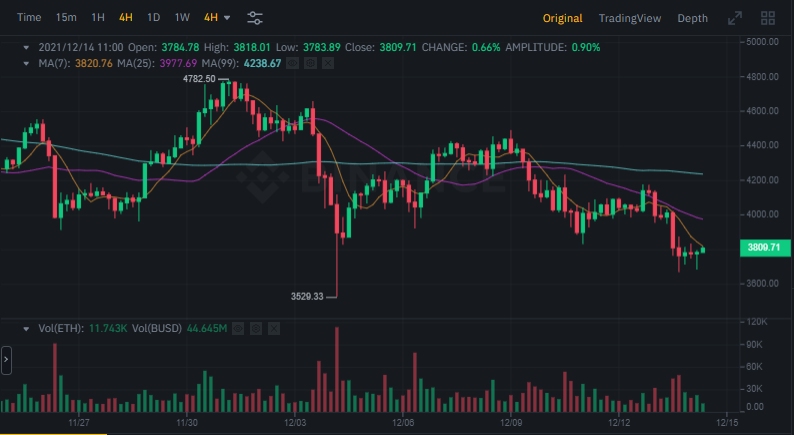The image size is (794, 435).
Task: Hide the MA lines using the eye icon
Action: click(x=292, y=63)
